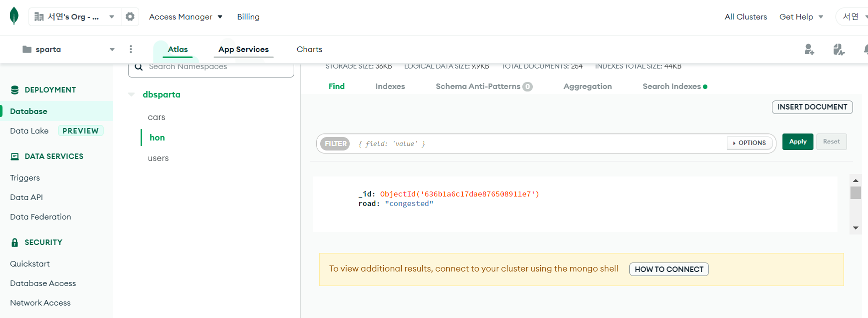Click the PREVIEW badge beside Data Lake
This screenshot has width=868, height=318.
click(x=81, y=130)
